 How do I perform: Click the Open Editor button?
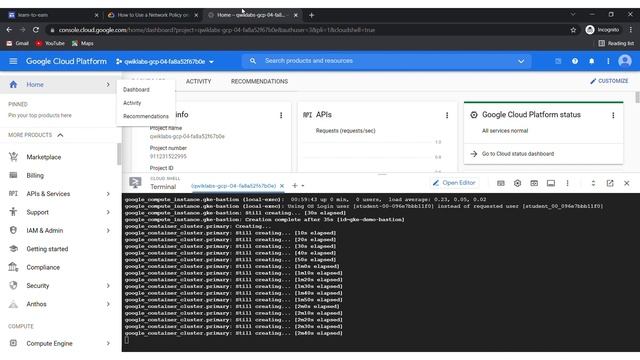click(454, 183)
